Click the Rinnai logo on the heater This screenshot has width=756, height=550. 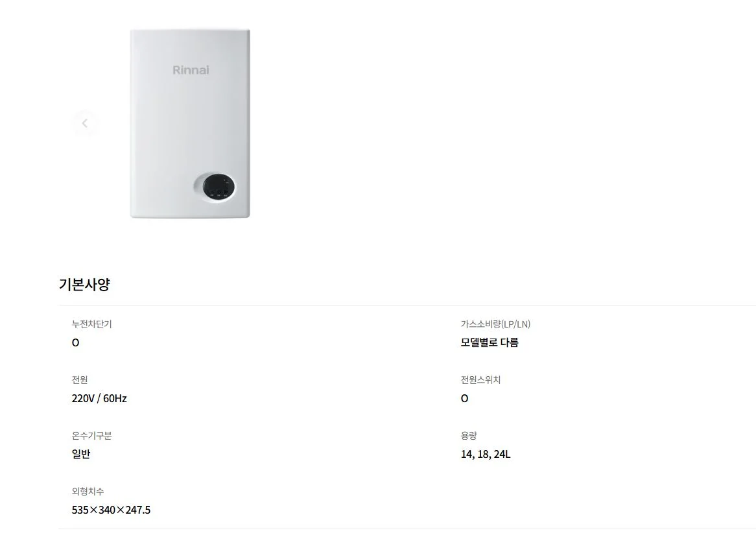click(190, 69)
